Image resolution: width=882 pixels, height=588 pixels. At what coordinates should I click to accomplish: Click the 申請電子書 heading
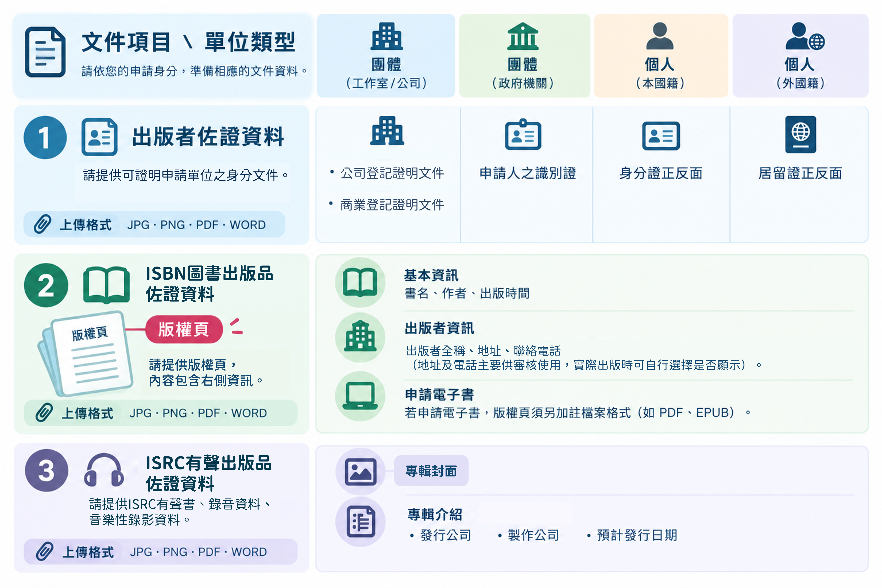point(440,394)
